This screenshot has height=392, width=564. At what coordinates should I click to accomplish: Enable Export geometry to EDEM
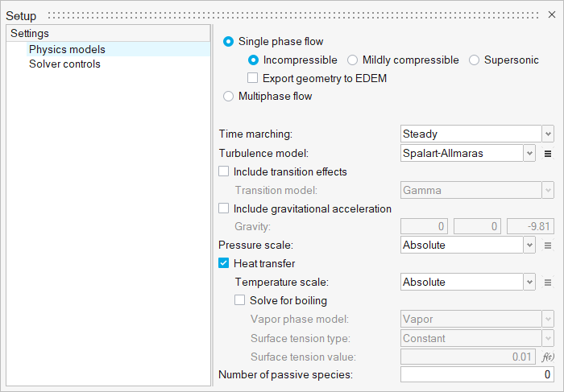click(x=253, y=79)
